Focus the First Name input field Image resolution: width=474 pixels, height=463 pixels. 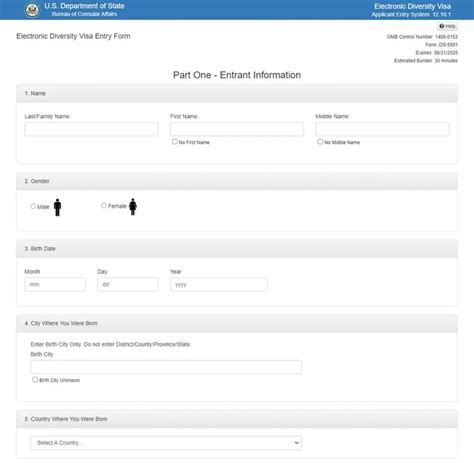tap(237, 129)
